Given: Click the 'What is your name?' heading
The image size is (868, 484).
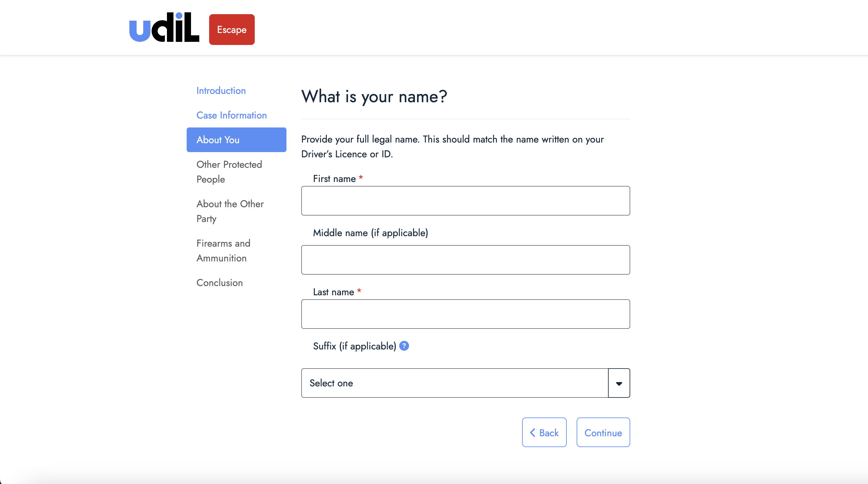Looking at the screenshot, I should pos(374,97).
